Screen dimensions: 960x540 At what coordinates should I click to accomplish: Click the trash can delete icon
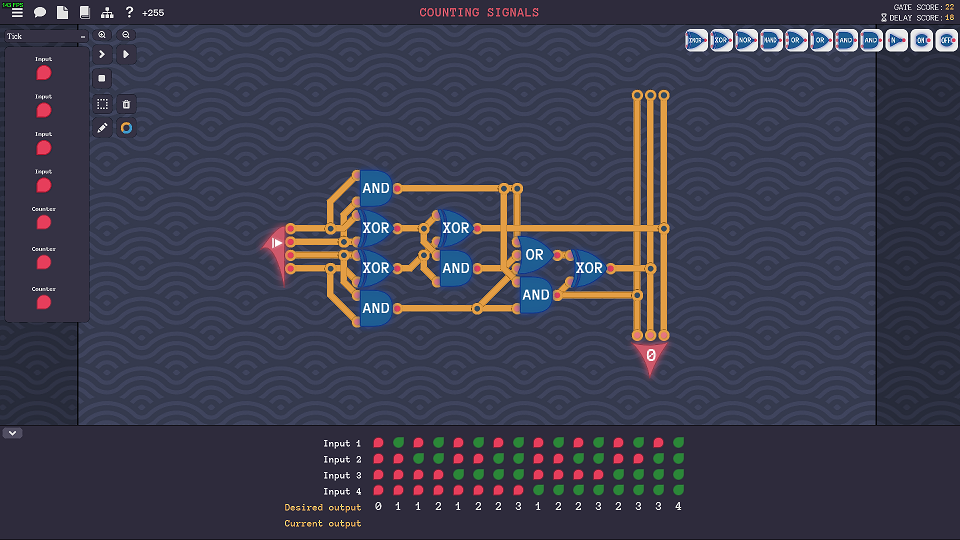pos(126,104)
